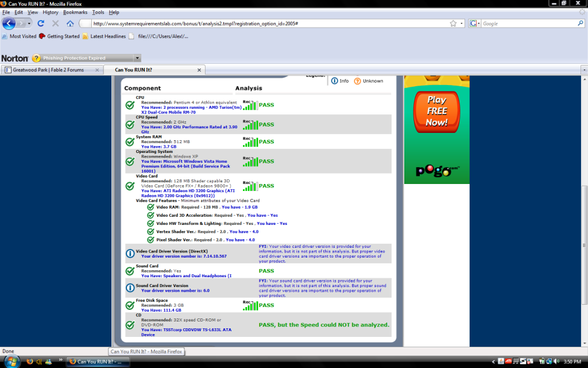Click the text 'PASS, but the Speed could NOT be analyzed.'
Screen dimensions: 588x368
point(324,325)
